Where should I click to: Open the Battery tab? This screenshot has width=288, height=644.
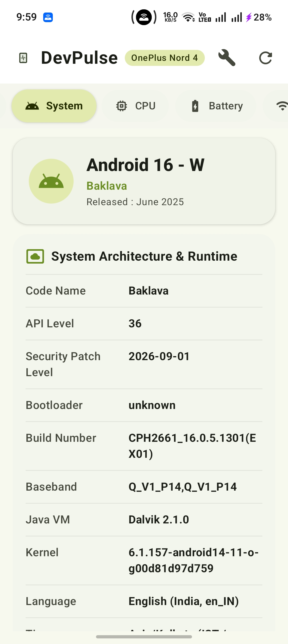[215, 106]
